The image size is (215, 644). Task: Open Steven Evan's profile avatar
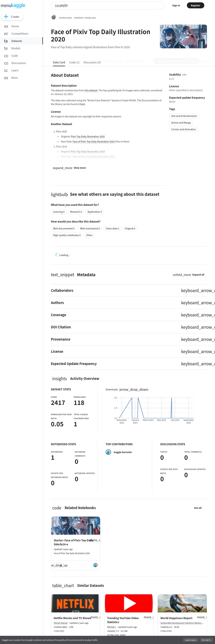(54, 17)
